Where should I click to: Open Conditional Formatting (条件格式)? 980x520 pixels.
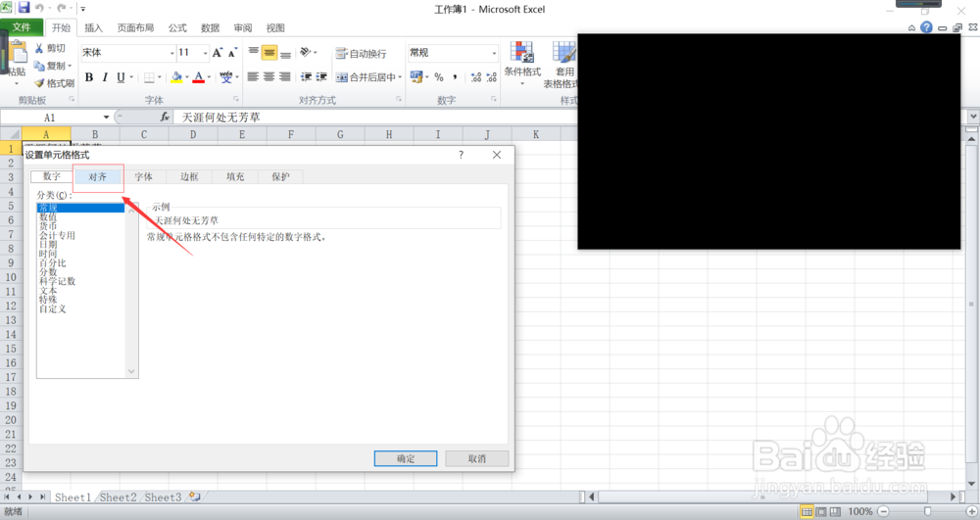tap(522, 64)
